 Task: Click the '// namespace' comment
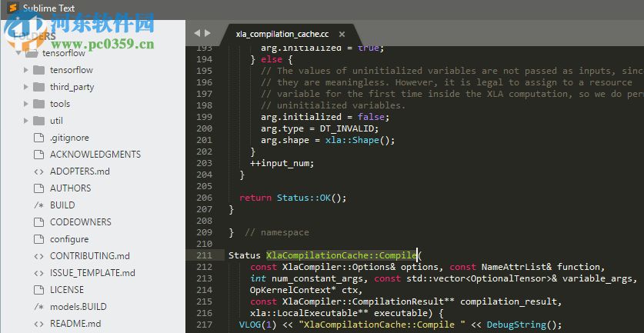276,233
